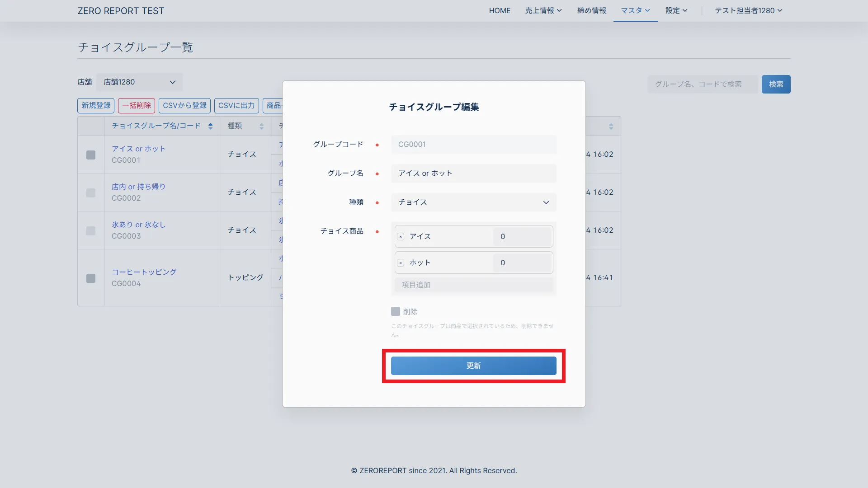
Task: Open the 種類 dropdown showing チョイス
Action: (x=473, y=202)
